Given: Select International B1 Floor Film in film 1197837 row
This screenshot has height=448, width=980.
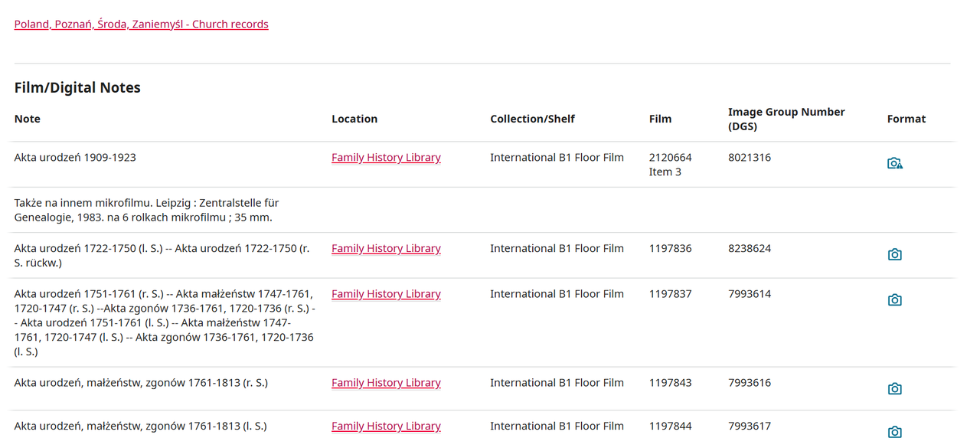Looking at the screenshot, I should 557,293.
